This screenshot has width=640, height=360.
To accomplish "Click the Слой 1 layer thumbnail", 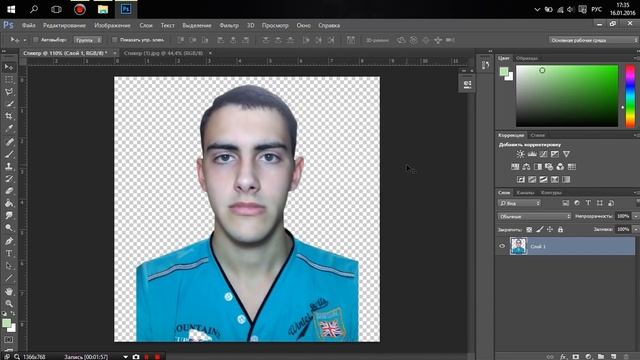I will 518,246.
